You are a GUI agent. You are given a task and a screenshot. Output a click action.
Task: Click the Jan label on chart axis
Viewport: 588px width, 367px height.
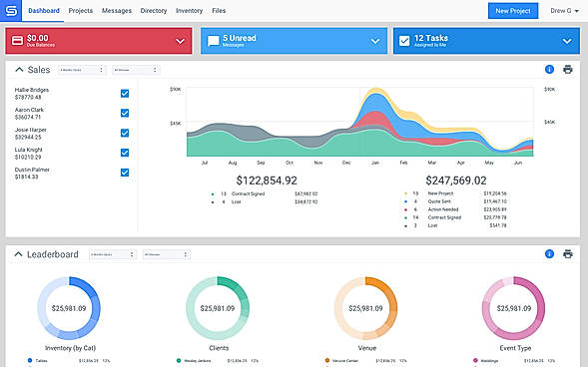click(375, 163)
